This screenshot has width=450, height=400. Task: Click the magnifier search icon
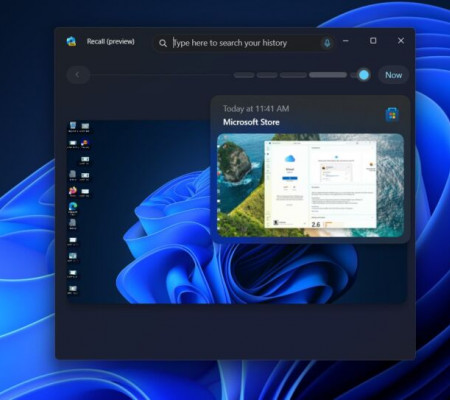pos(163,43)
